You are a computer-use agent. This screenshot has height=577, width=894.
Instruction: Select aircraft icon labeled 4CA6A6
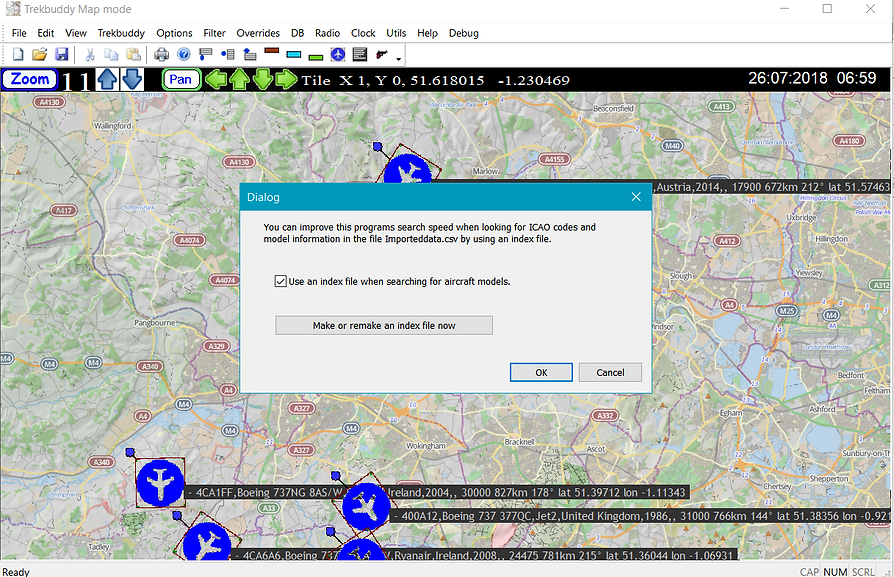pos(207,542)
